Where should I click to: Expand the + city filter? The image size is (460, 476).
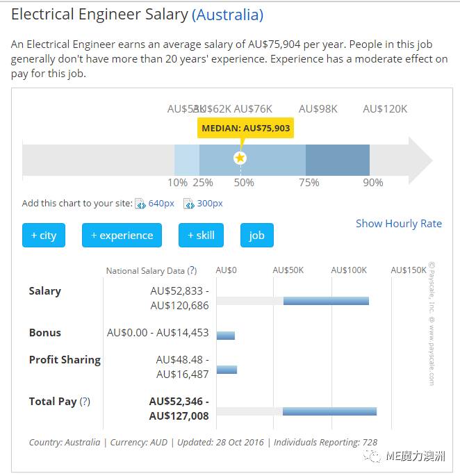[x=43, y=236]
